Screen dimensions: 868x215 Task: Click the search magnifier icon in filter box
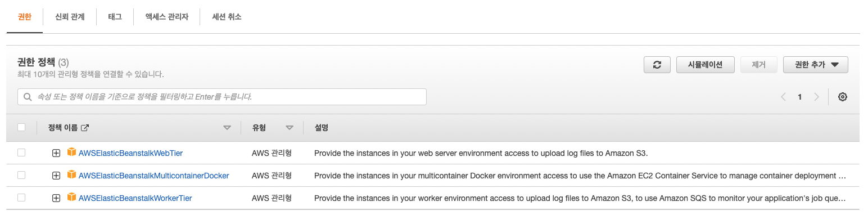click(x=27, y=97)
